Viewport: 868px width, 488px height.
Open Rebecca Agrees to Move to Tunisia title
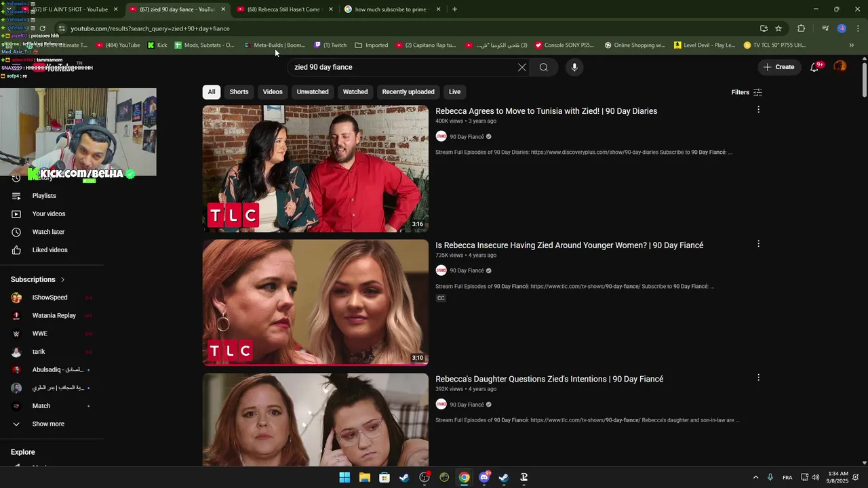coord(546,111)
